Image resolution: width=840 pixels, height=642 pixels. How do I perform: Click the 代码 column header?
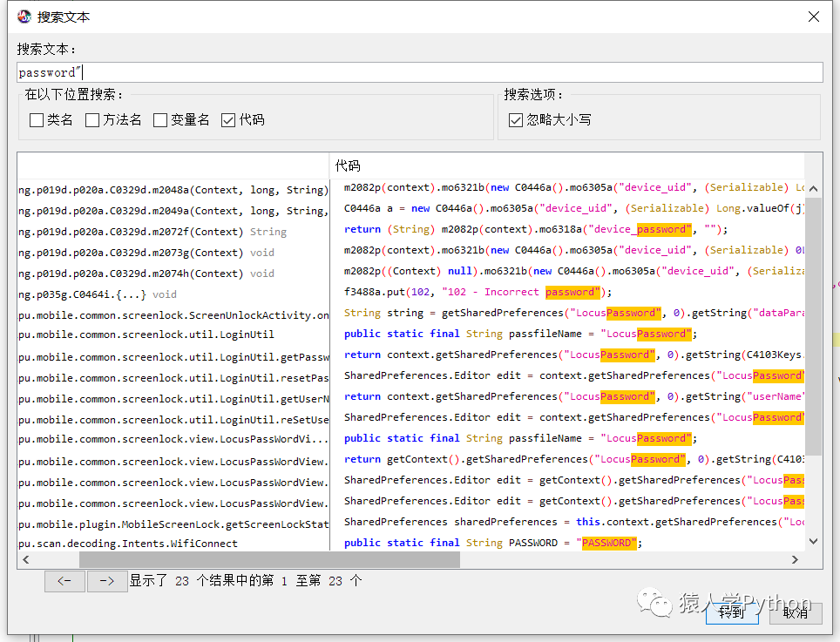click(566, 166)
